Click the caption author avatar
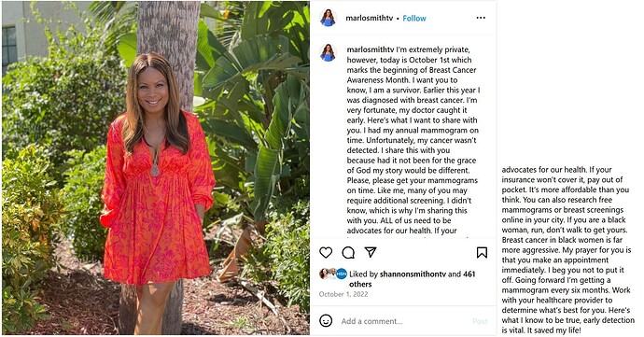 tap(328, 52)
